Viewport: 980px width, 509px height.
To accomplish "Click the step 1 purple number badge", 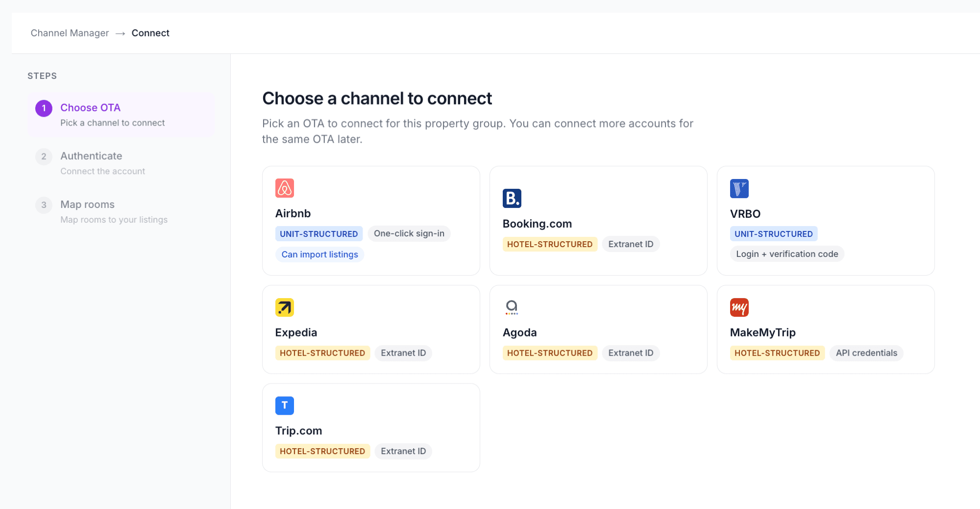I will coord(44,108).
